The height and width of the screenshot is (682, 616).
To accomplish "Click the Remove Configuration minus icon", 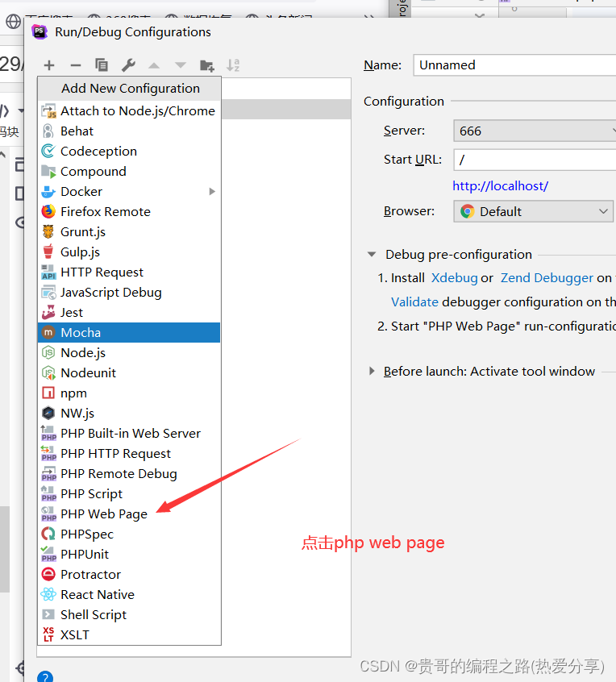I will click(76, 65).
